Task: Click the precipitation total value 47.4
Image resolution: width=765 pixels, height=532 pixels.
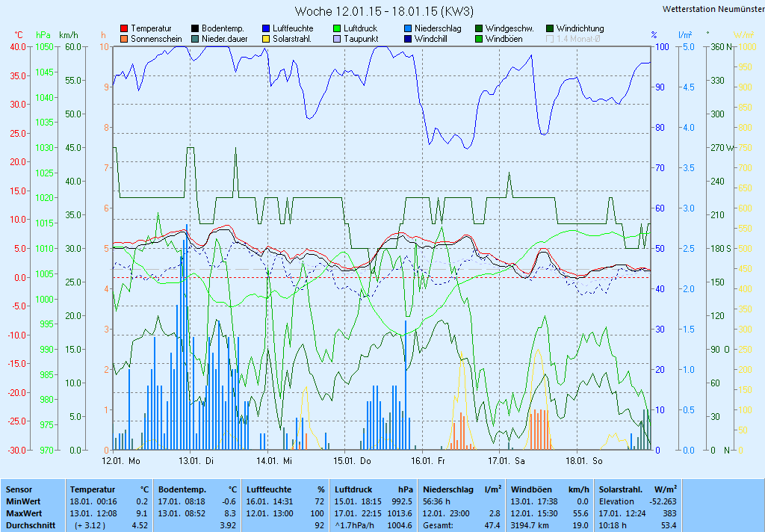Action: coord(492,526)
